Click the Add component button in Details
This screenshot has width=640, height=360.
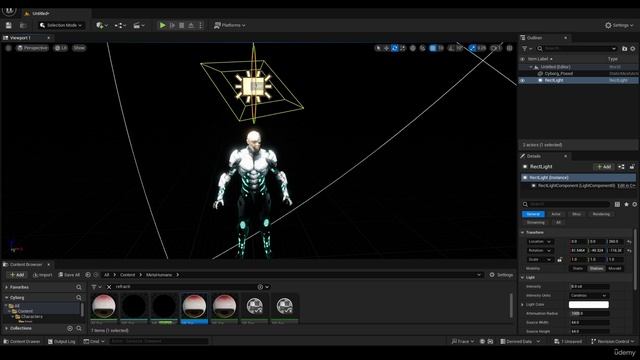(603, 167)
